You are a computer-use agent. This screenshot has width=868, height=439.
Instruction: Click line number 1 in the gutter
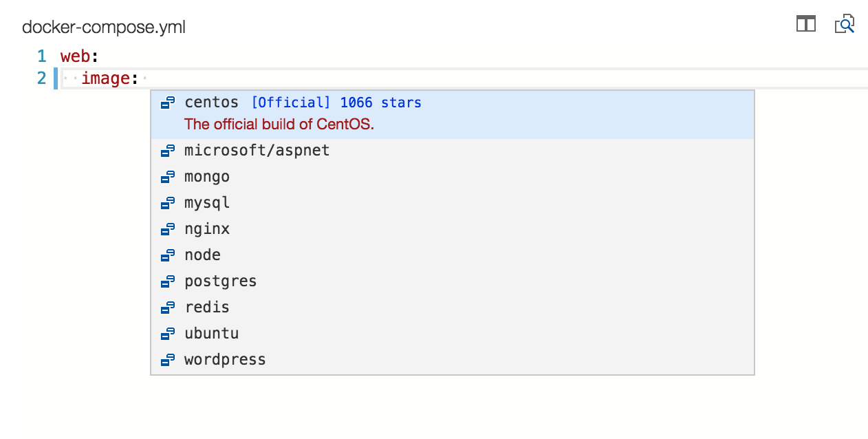[x=42, y=56]
